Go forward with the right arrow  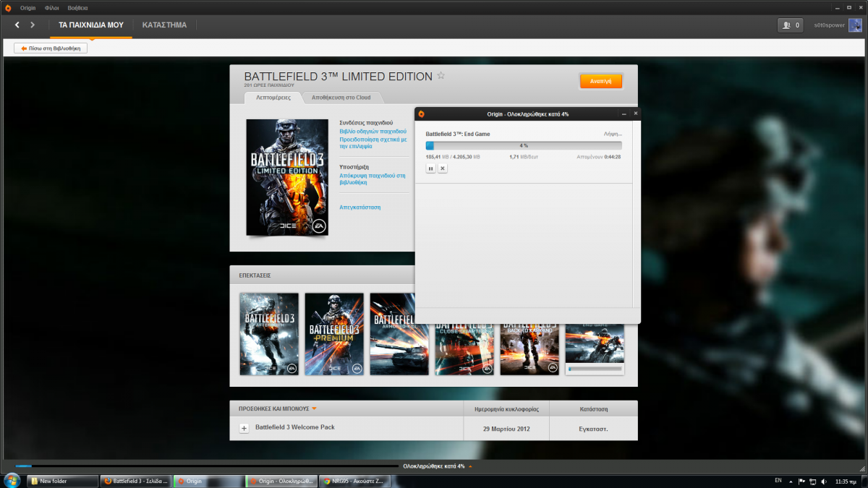click(x=33, y=25)
